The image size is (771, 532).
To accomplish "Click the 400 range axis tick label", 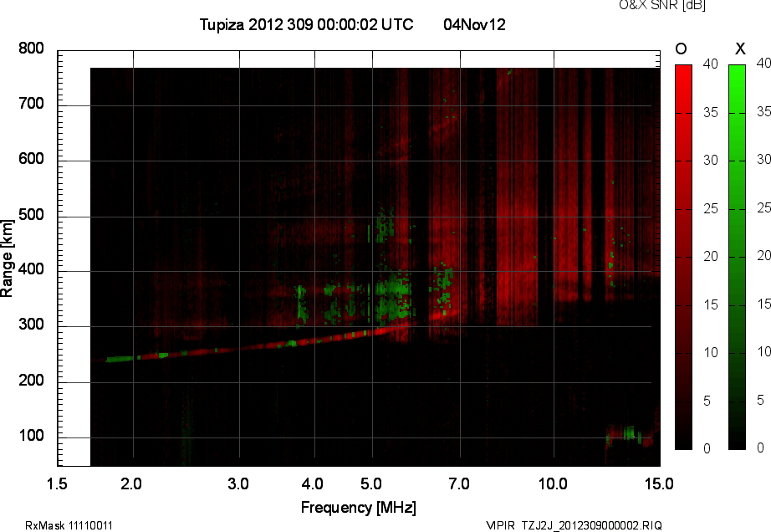I will point(31,269).
